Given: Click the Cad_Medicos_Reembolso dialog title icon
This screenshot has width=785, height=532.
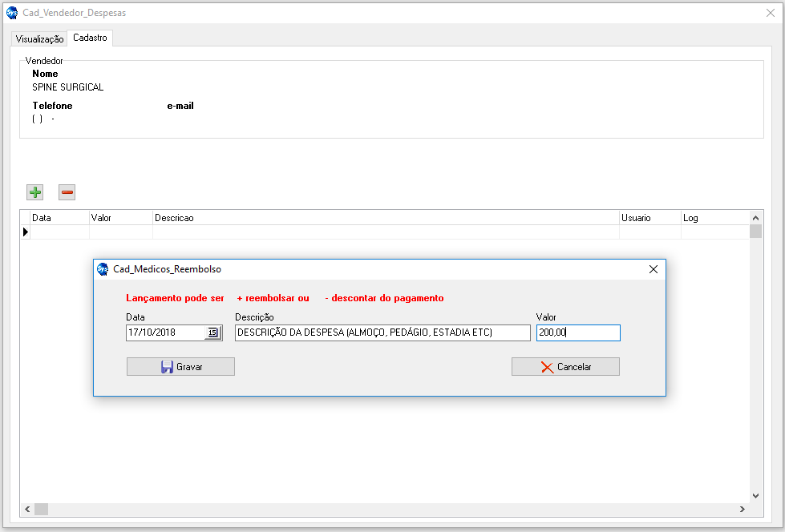Looking at the screenshot, I should [103, 270].
